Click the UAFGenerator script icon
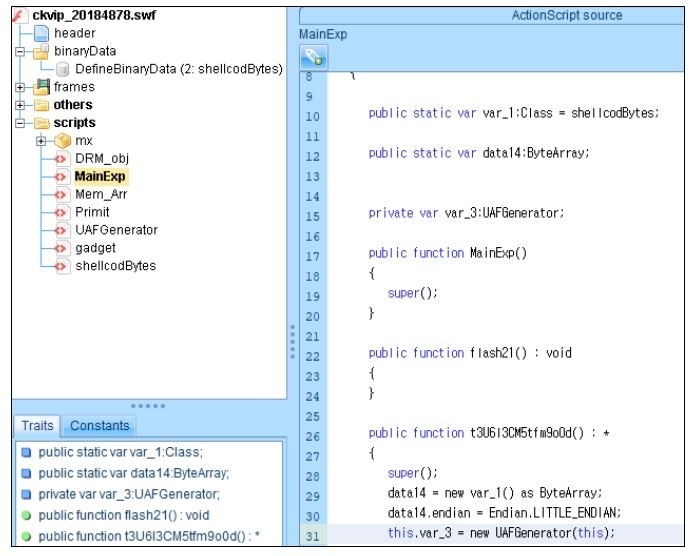The height and width of the screenshot is (556, 698). click(61, 230)
